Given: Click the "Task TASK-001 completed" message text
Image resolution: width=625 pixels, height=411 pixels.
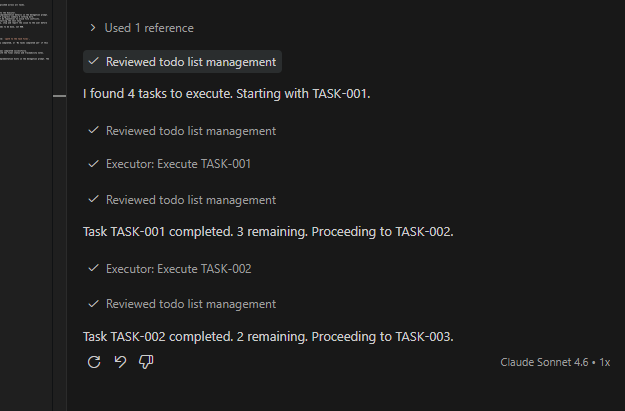Looking at the screenshot, I should 268,232.
